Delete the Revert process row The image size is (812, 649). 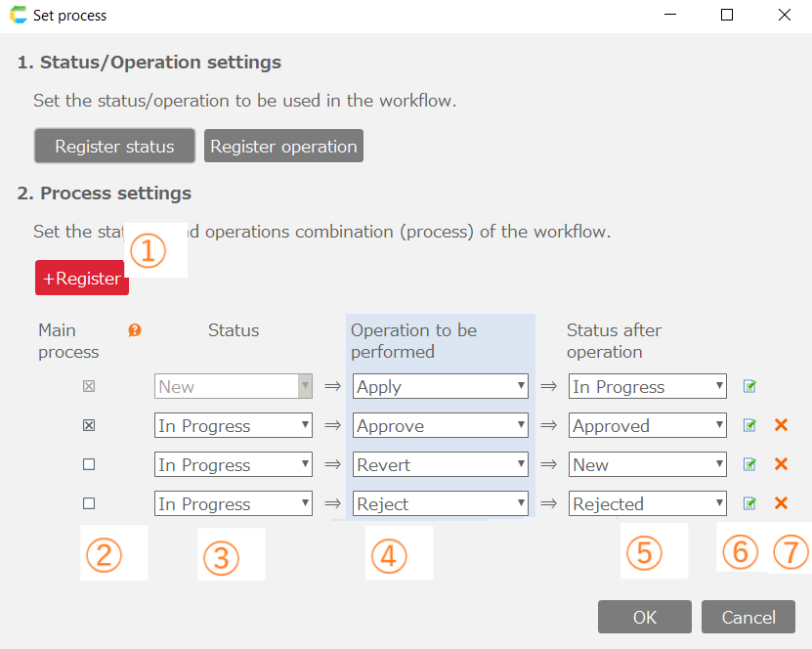(781, 464)
